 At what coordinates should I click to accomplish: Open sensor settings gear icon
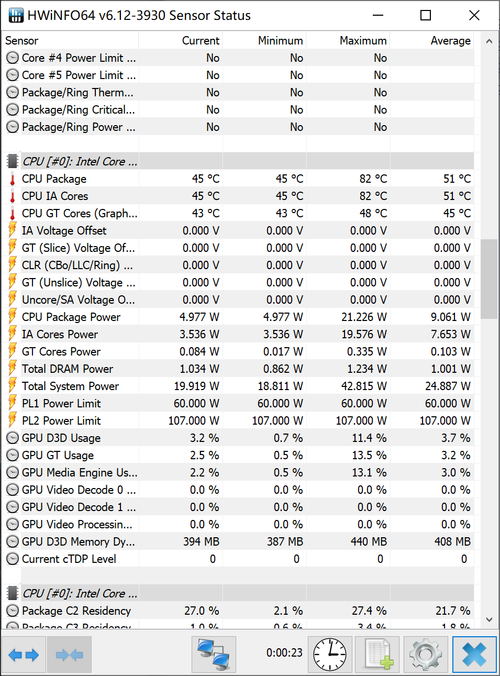[425, 655]
